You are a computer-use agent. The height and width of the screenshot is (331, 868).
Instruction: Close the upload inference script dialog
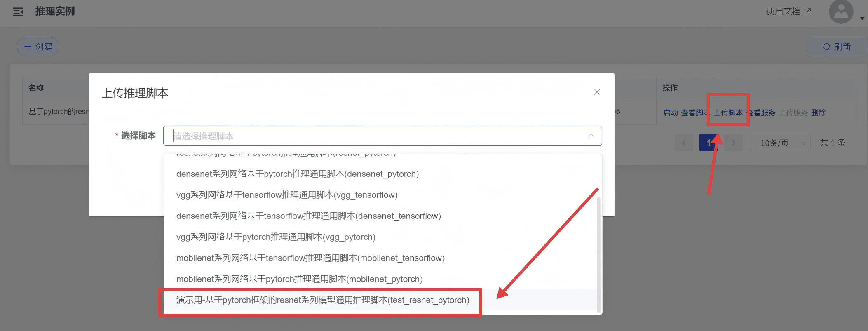(x=596, y=92)
